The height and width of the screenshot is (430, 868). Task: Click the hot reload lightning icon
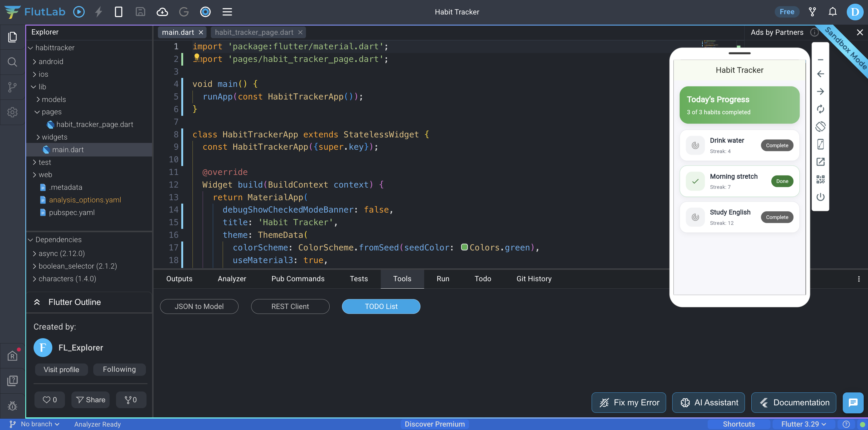[x=98, y=12]
